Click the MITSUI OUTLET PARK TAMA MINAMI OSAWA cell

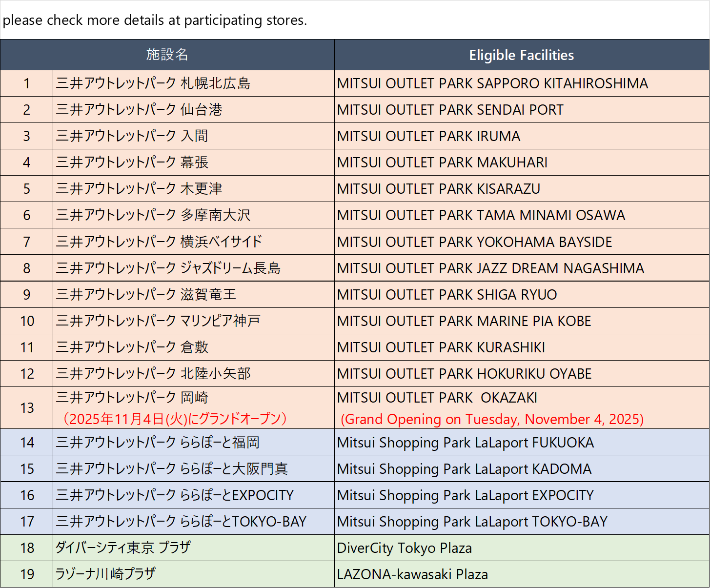(x=481, y=215)
